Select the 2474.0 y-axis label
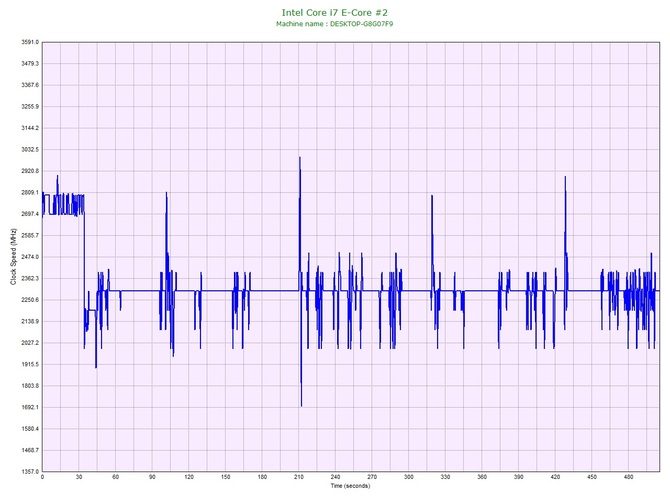Viewport: 670px width, 503px height. 30,257
